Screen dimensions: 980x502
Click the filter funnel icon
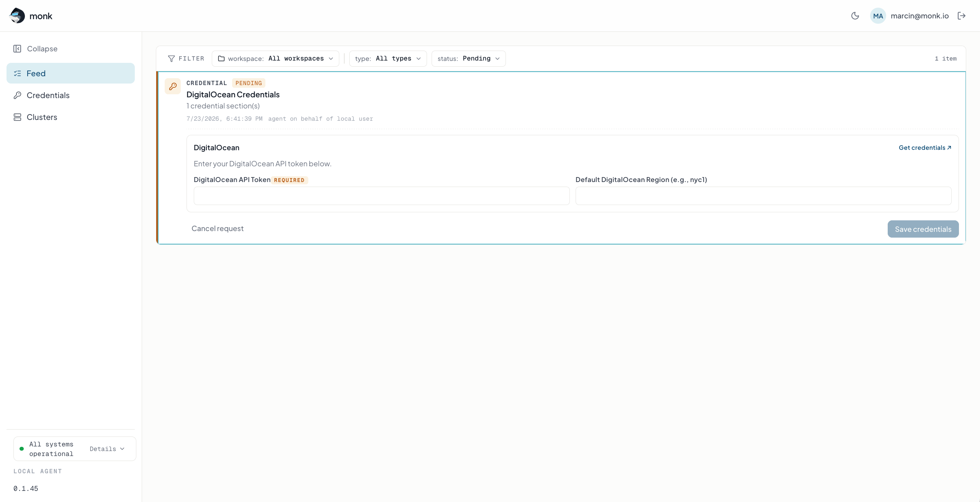coord(172,59)
